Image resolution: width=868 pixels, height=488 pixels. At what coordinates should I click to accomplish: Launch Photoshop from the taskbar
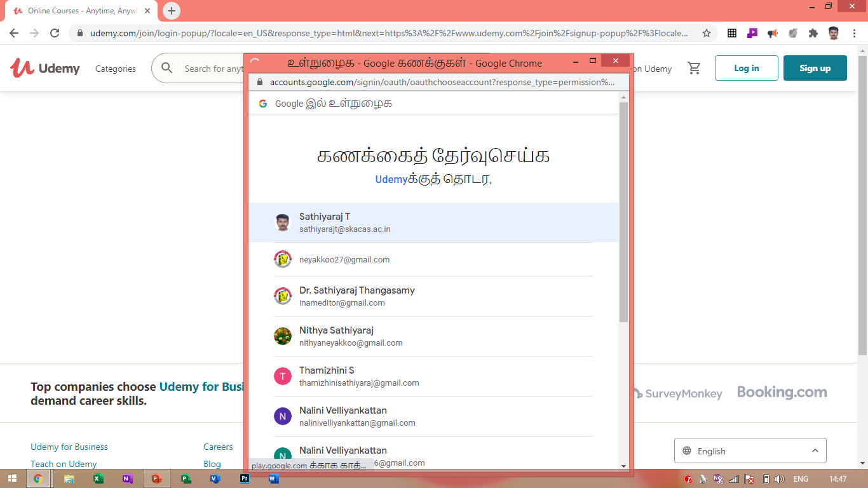245,478
